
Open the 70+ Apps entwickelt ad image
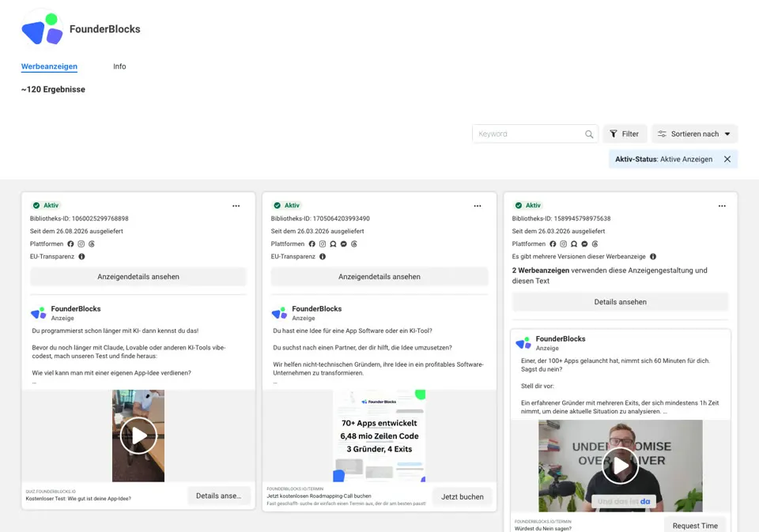(x=379, y=436)
